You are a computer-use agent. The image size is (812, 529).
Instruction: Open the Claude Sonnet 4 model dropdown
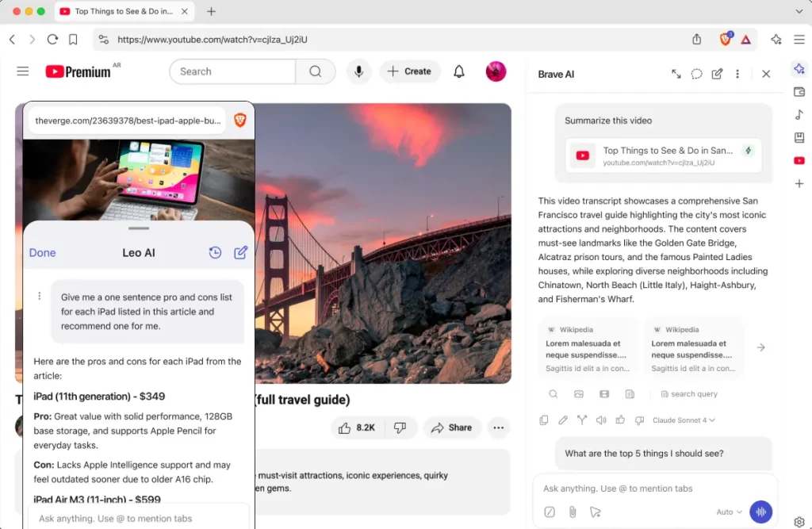[x=683, y=420]
